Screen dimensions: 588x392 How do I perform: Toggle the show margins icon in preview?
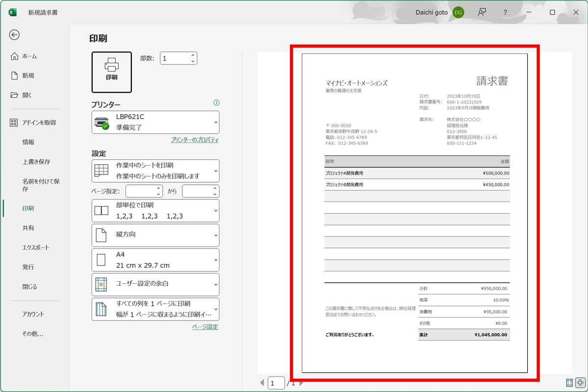pos(569,382)
